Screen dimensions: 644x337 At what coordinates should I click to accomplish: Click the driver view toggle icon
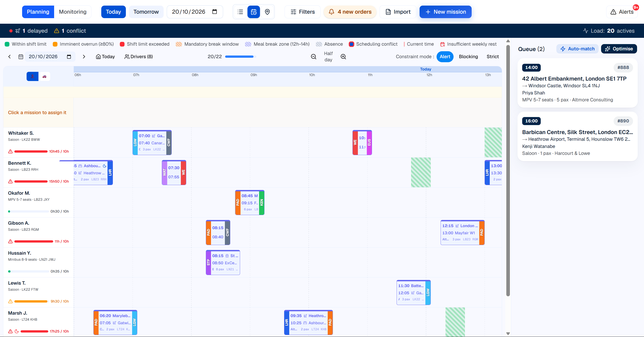coord(32,76)
